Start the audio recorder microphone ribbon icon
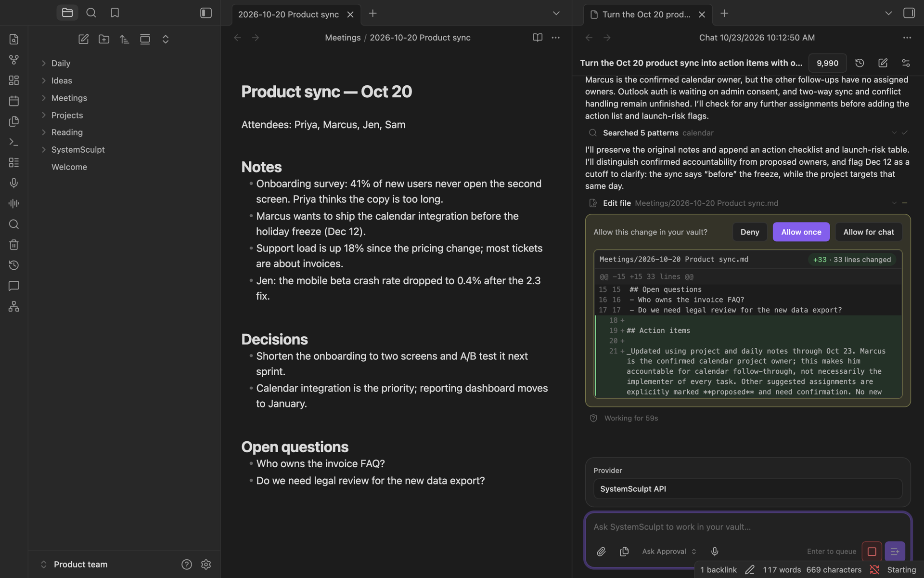The image size is (924, 578). click(x=14, y=183)
